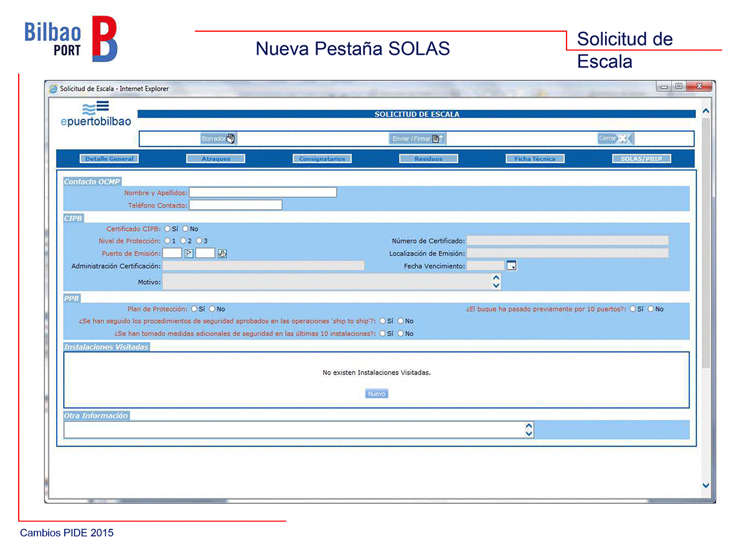The height and width of the screenshot is (560, 747).
Task: Choose Nivel de Protección 1
Action: tap(167, 241)
